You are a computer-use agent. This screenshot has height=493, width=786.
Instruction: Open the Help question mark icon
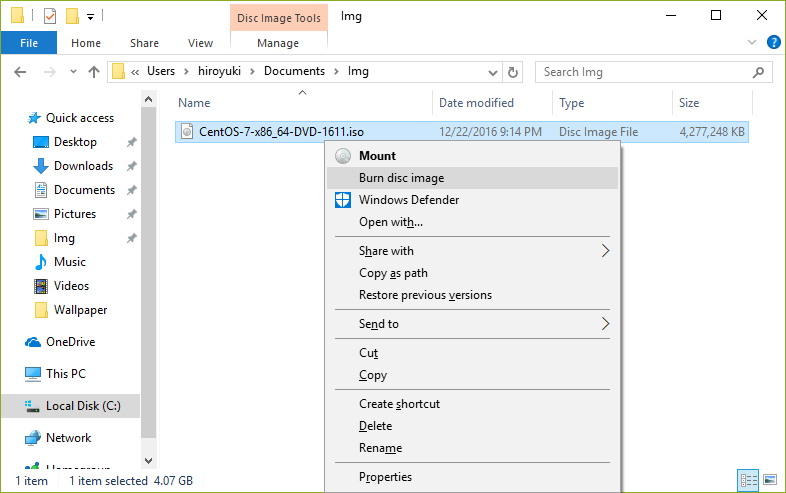(x=773, y=42)
